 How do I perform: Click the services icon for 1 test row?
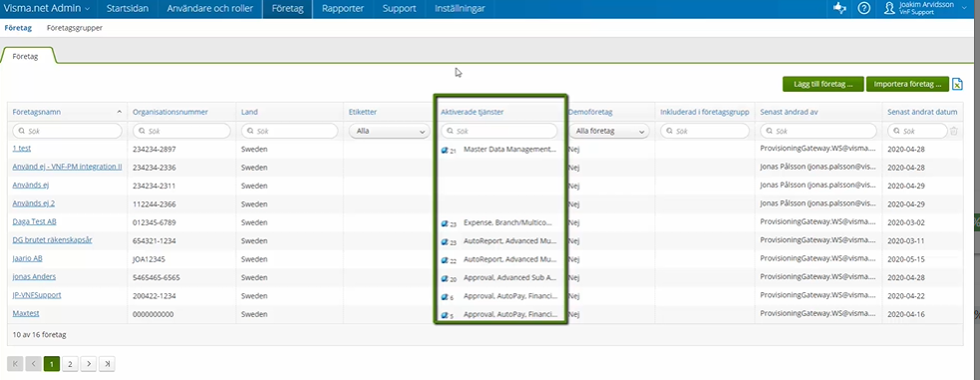coord(445,150)
